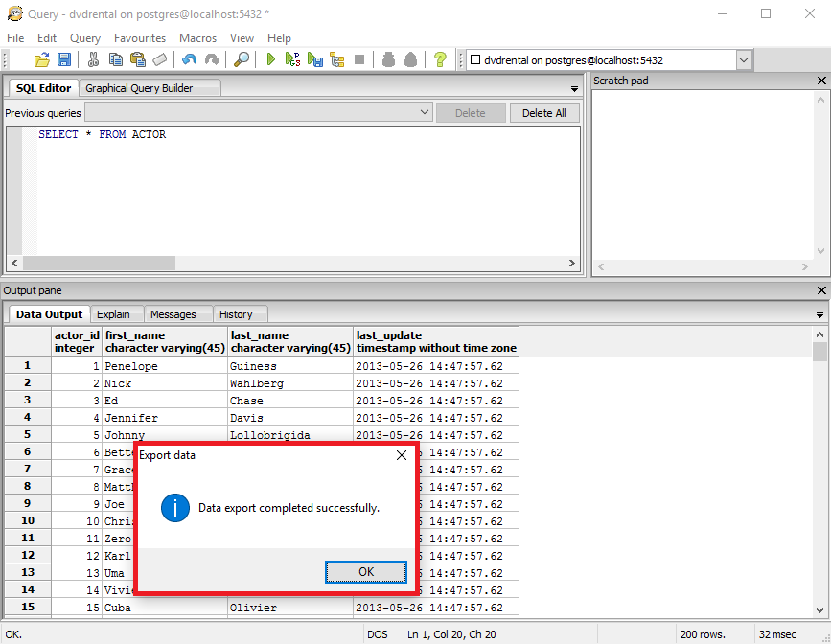This screenshot has width=831, height=644.
Task: Click Execute query, write to file icon
Action: click(x=315, y=59)
